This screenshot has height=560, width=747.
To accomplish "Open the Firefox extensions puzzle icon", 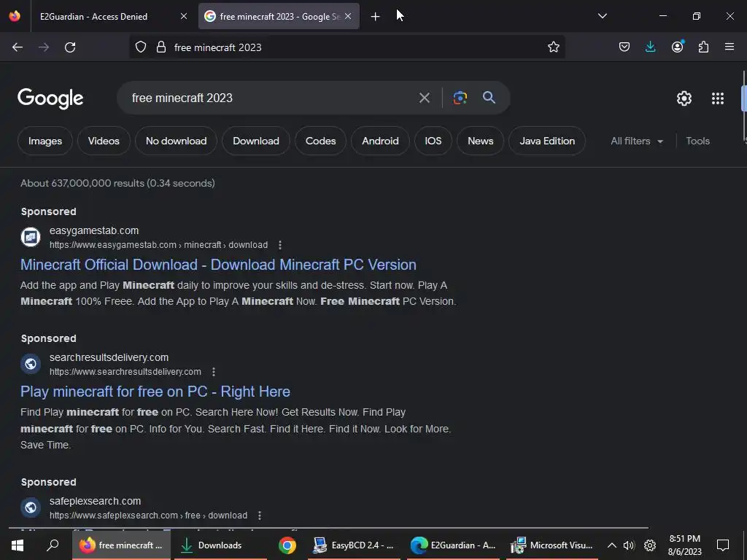I will click(703, 47).
